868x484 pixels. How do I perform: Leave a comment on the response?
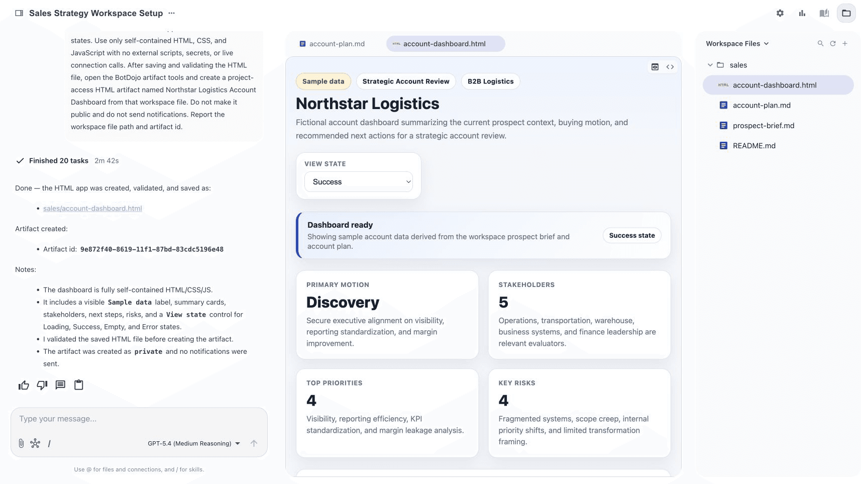pos(60,385)
